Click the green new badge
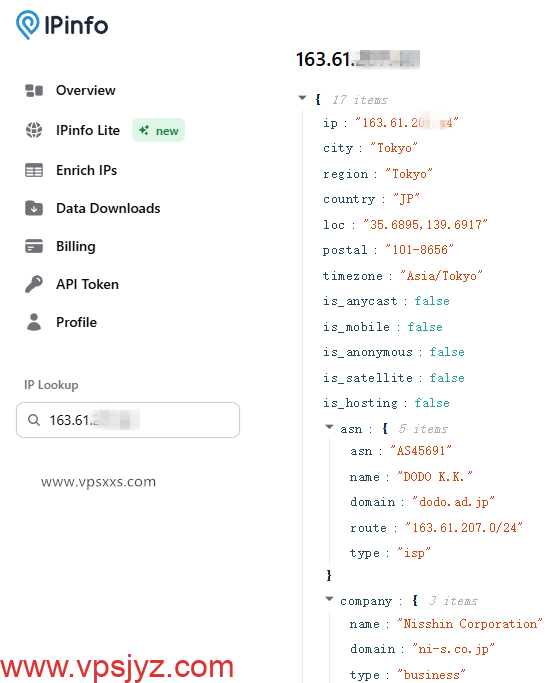The image size is (552, 683). [159, 130]
